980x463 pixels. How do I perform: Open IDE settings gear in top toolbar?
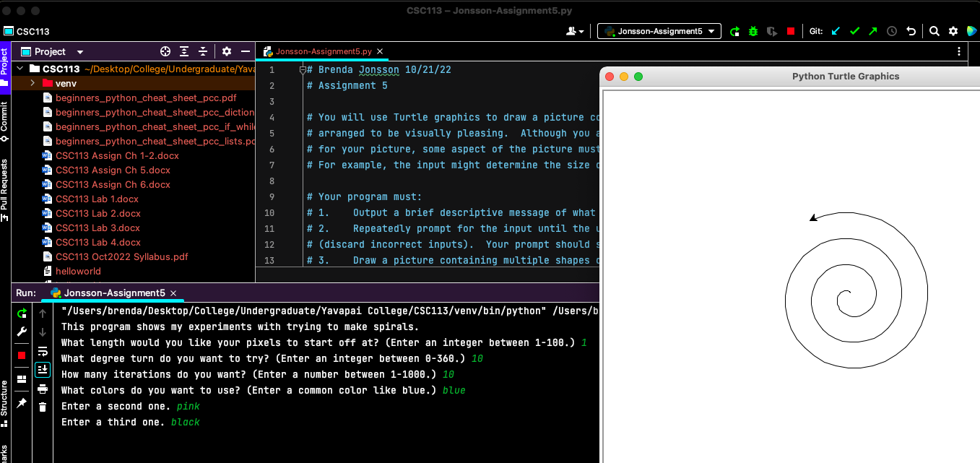click(x=953, y=31)
